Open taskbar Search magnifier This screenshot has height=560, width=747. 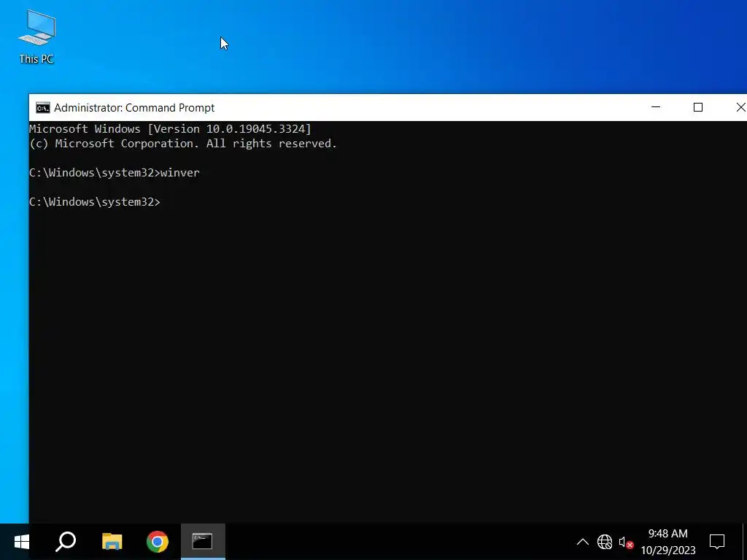pos(66,542)
